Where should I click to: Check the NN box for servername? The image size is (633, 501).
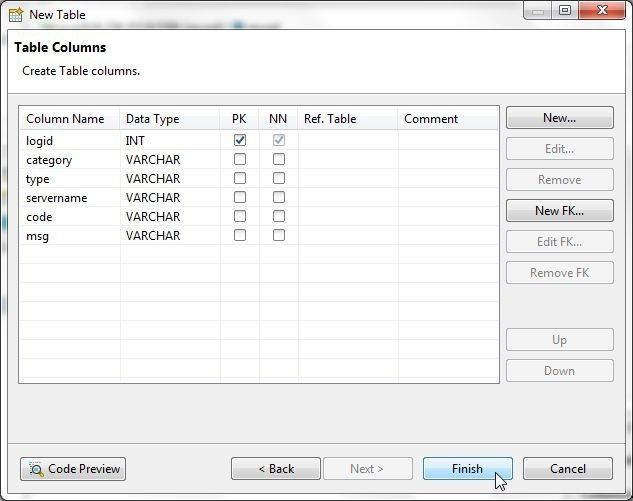pyautogui.click(x=279, y=197)
